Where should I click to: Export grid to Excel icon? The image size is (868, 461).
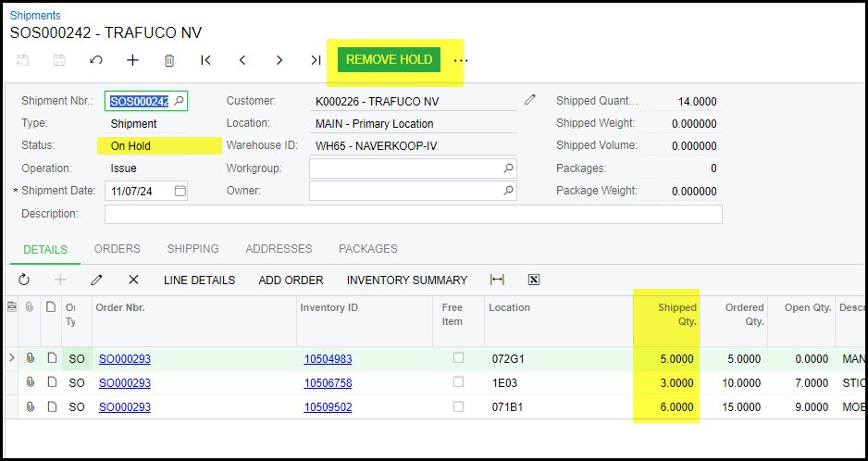pos(533,280)
